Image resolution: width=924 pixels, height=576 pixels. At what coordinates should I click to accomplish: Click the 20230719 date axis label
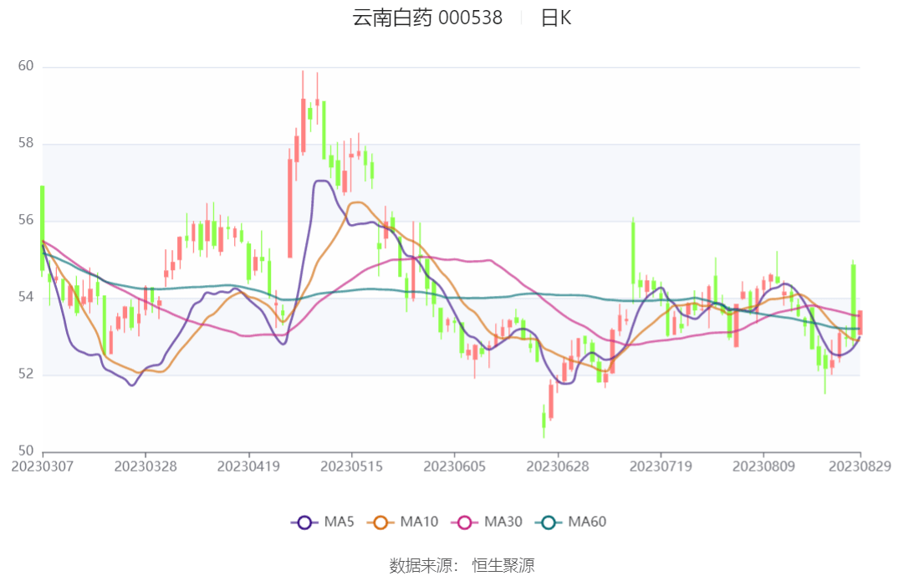coord(661,466)
